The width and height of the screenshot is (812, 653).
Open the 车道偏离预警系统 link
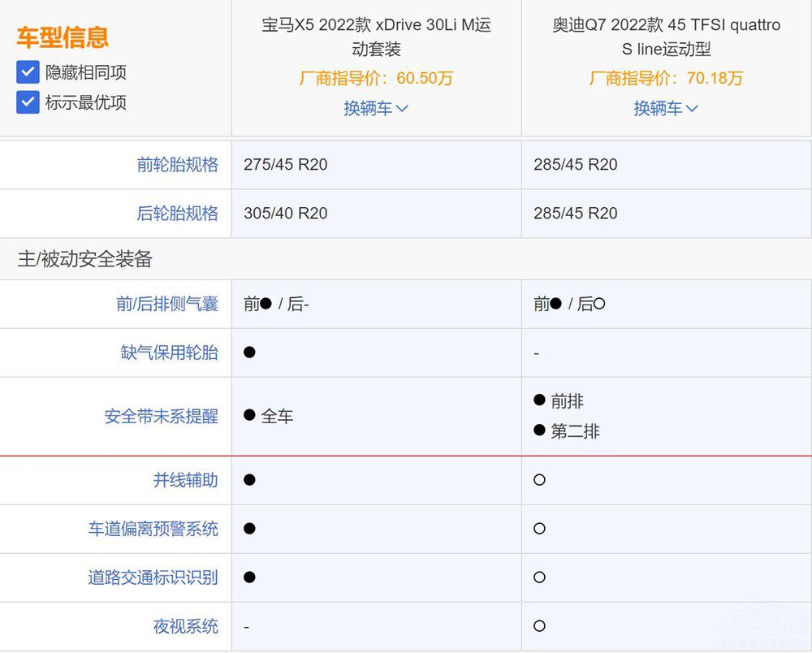(x=153, y=529)
